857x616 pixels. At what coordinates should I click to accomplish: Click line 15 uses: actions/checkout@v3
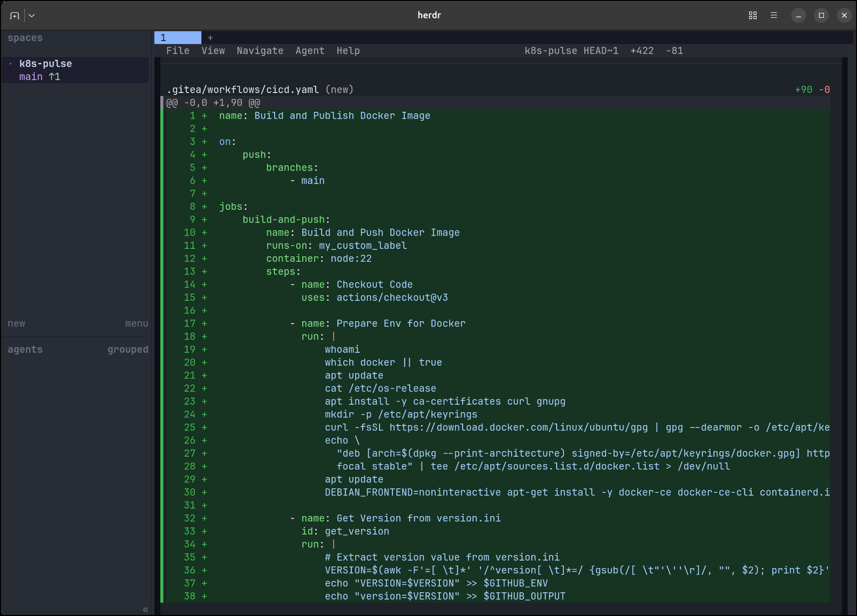pos(375,297)
